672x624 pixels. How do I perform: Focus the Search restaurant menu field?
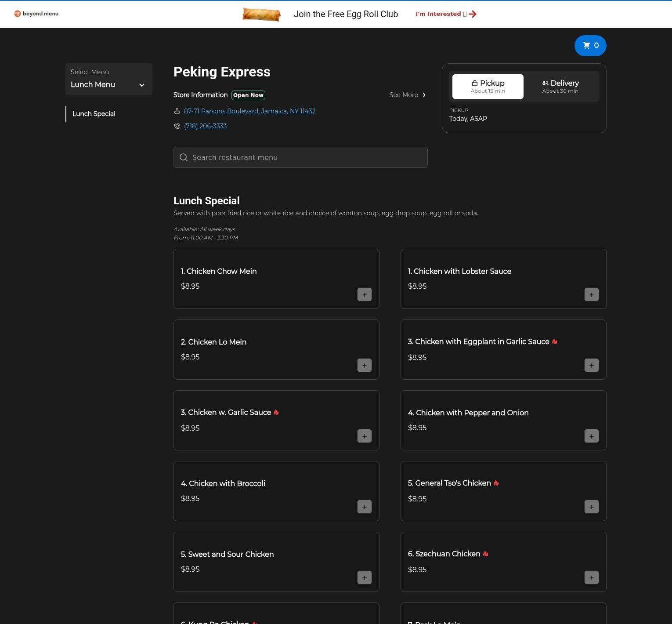(300, 157)
